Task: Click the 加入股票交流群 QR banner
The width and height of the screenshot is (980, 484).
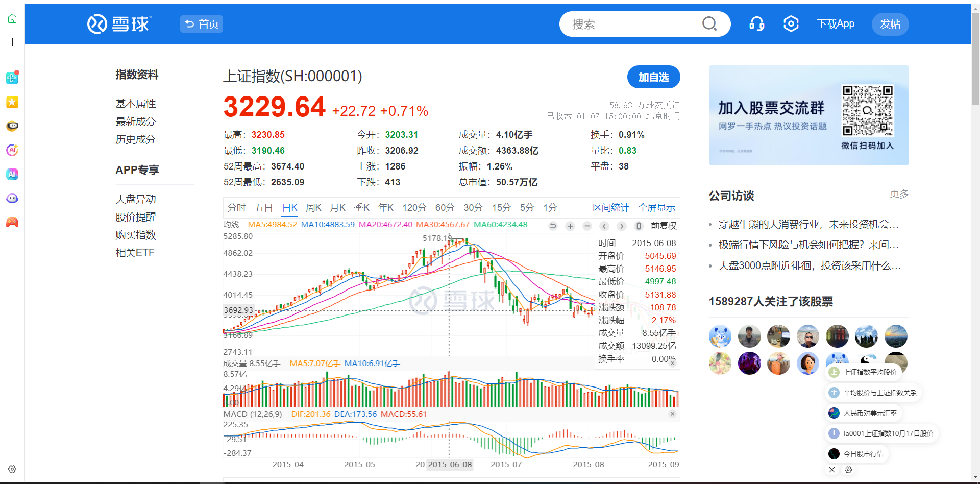Action: point(809,115)
